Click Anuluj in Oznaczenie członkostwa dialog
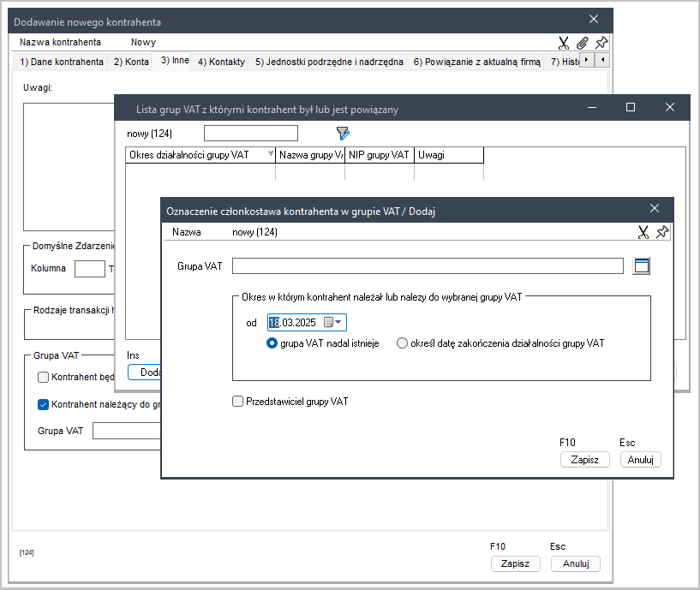Viewport: 700px width, 590px height. (x=640, y=460)
